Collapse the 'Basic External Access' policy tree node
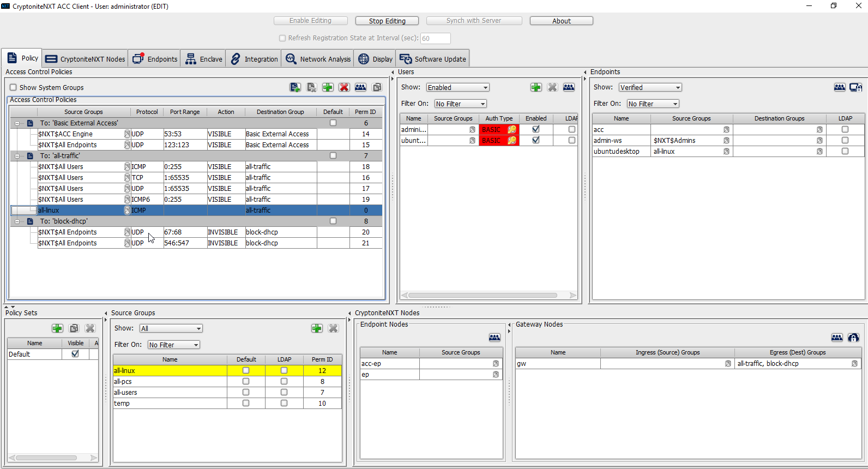868x469 pixels. [x=17, y=123]
